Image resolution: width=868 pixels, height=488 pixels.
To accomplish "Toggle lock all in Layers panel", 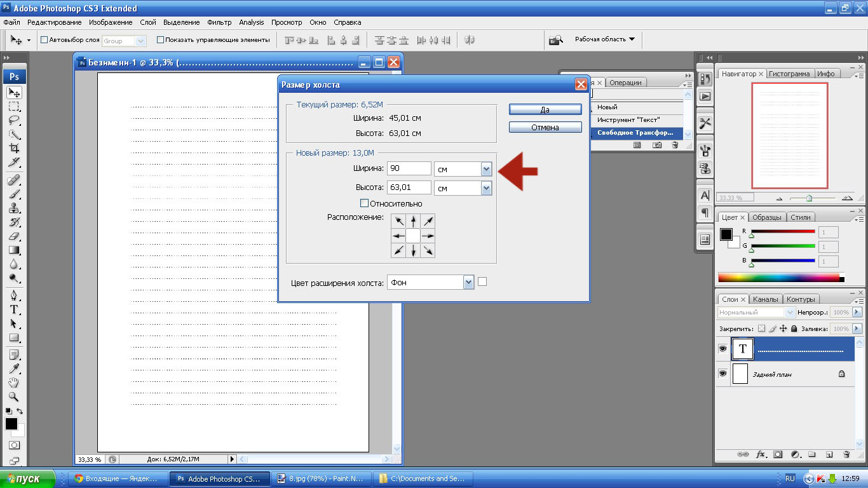I will tap(794, 329).
